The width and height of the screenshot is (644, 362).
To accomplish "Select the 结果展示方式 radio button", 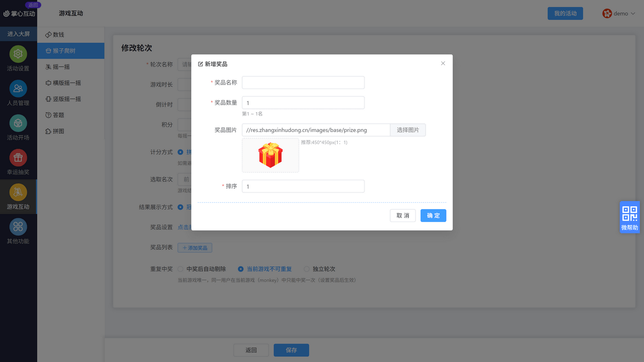I will [x=181, y=207].
